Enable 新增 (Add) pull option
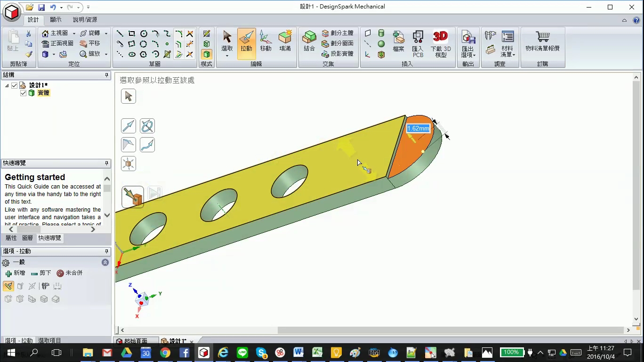Image resolution: width=644 pixels, height=362 pixels. click(x=15, y=273)
